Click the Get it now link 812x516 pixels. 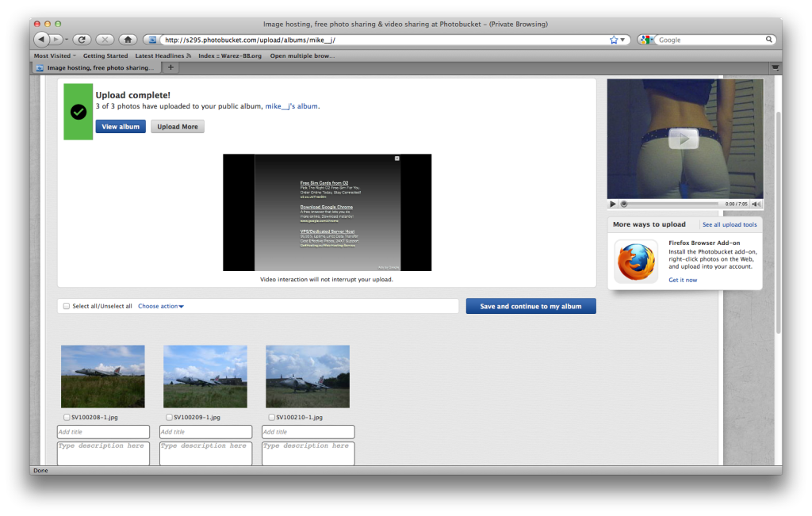tap(683, 280)
